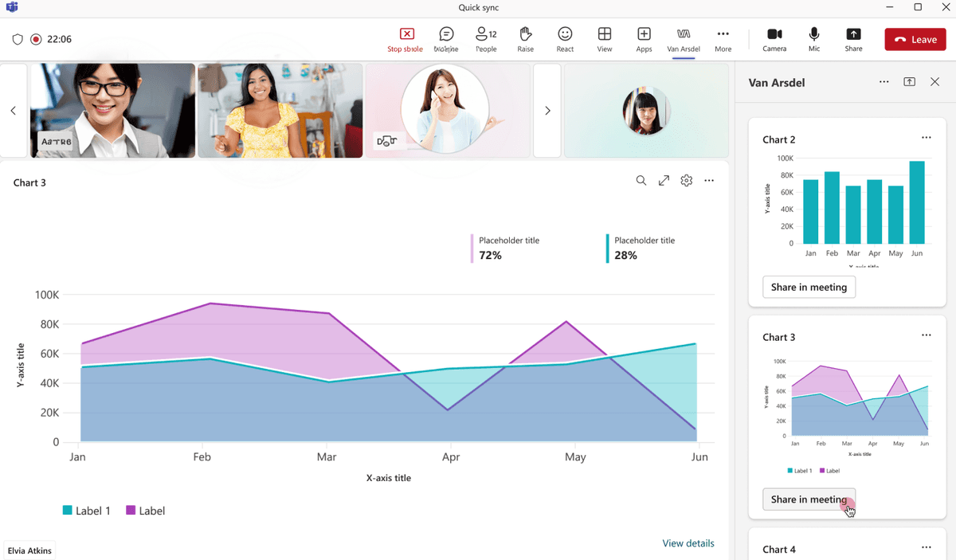Share Chart 3 in meeting
Screen dimensions: 956x560
pyautogui.click(x=809, y=499)
